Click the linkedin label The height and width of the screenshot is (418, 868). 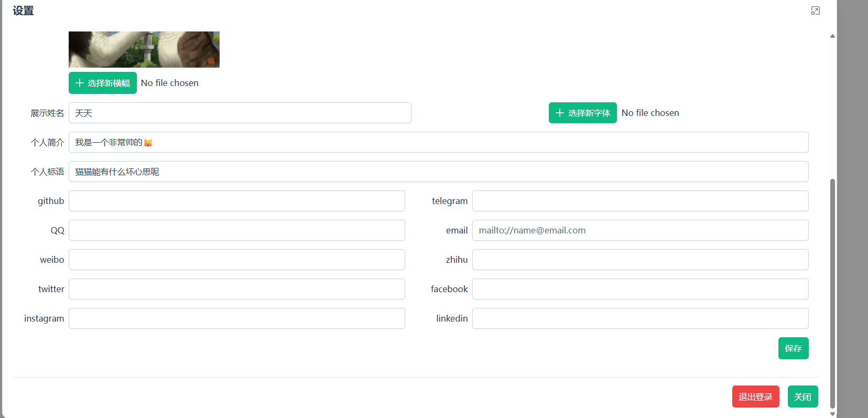click(452, 318)
